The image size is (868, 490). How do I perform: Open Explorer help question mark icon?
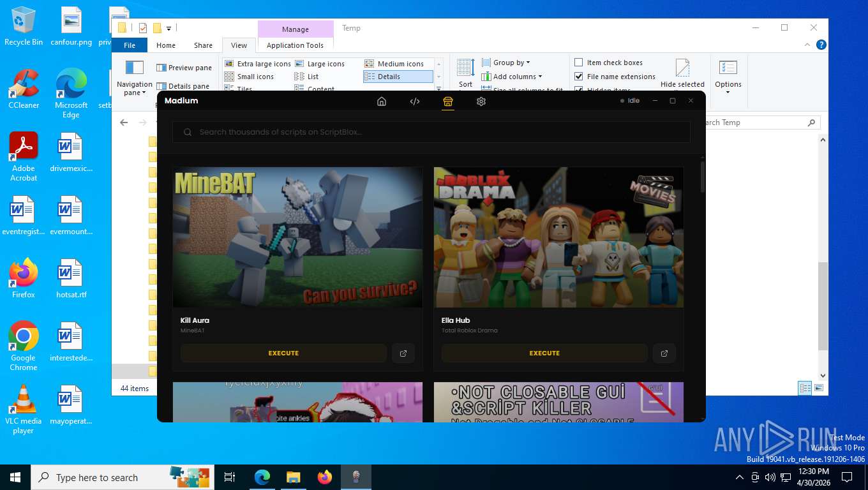click(x=821, y=45)
